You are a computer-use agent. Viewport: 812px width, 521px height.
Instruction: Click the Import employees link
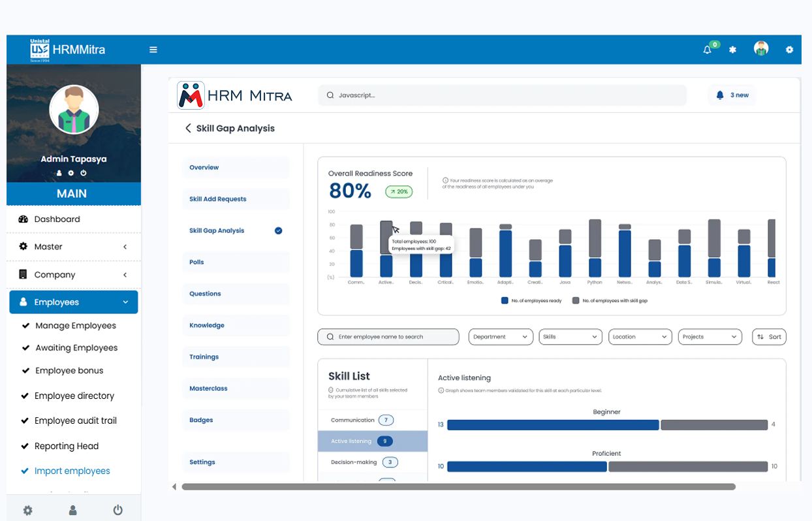click(72, 471)
